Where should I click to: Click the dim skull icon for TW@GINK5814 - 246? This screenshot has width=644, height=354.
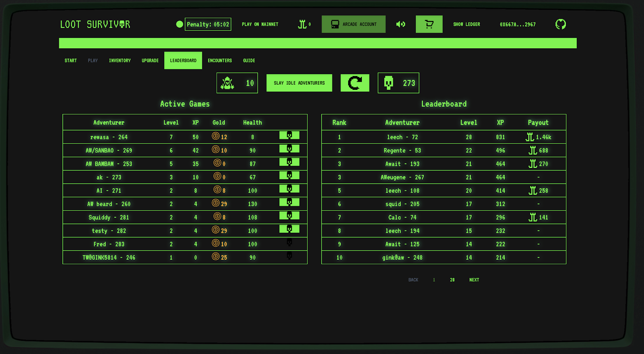289,256
